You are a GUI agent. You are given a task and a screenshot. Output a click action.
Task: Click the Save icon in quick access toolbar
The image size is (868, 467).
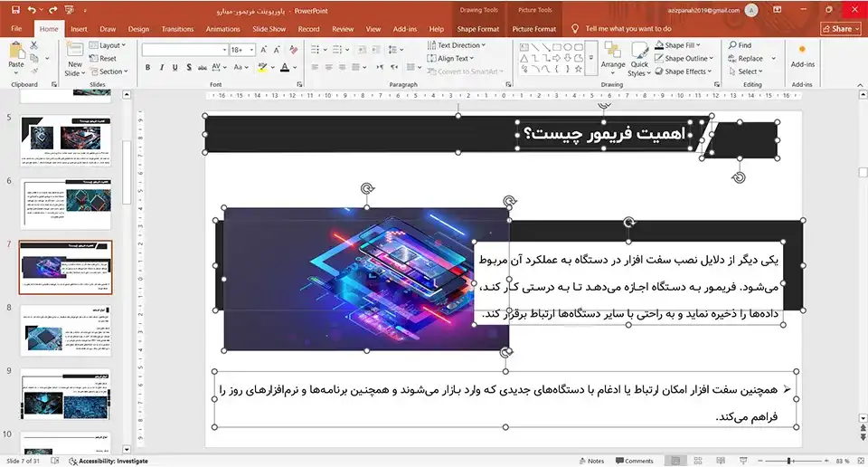[x=15, y=10]
